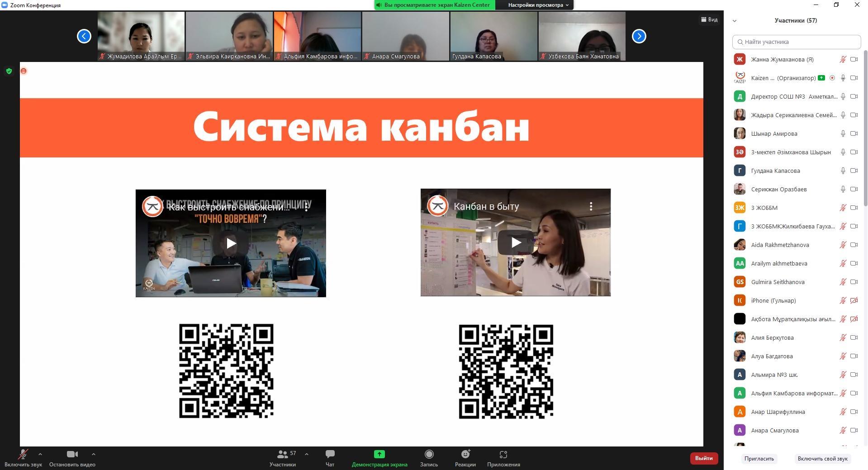The width and height of the screenshot is (868, 470).
Task: Play the Канбан в быту video
Action: click(516, 242)
